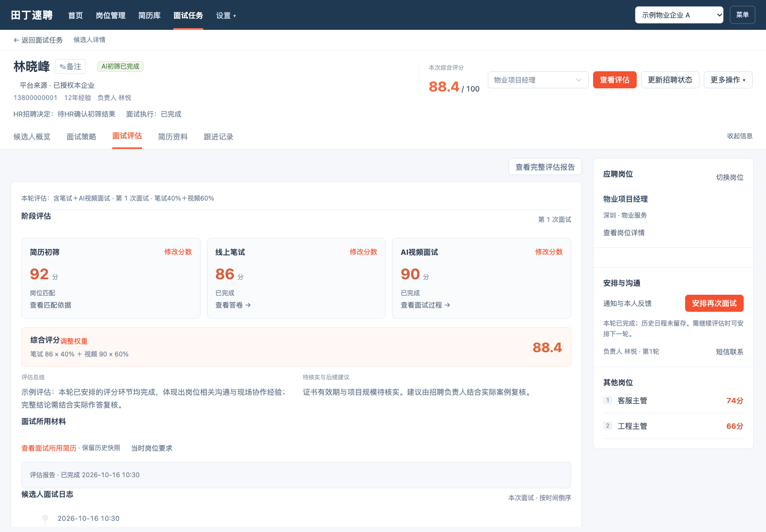Click 切换岗位 in the 应聘岗位 panel
The image size is (766, 532).
coord(730,177)
